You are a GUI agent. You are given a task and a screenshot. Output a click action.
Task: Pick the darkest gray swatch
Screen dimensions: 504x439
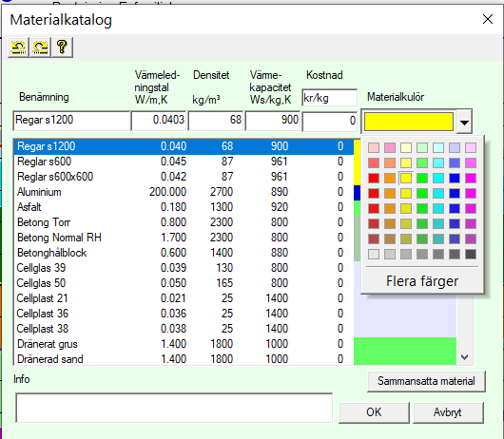click(471, 254)
